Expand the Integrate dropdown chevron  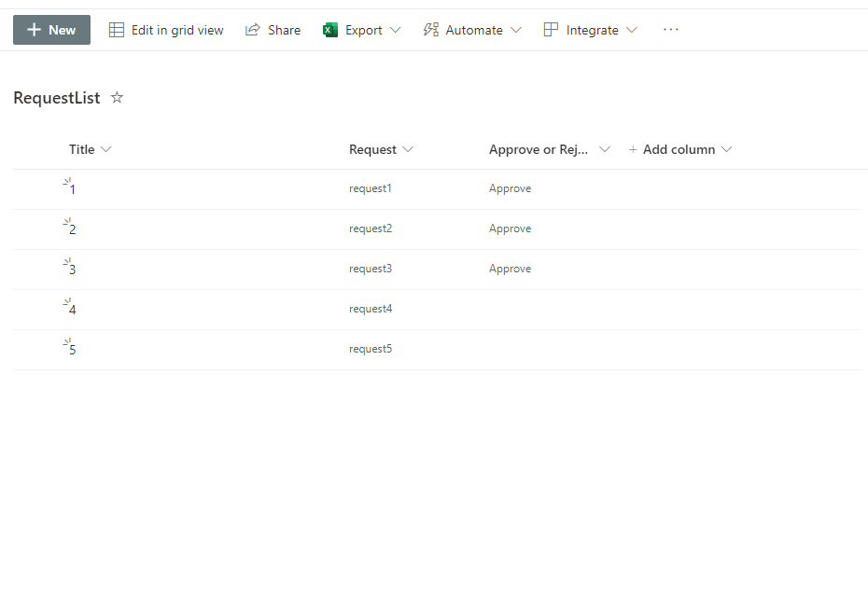632,30
